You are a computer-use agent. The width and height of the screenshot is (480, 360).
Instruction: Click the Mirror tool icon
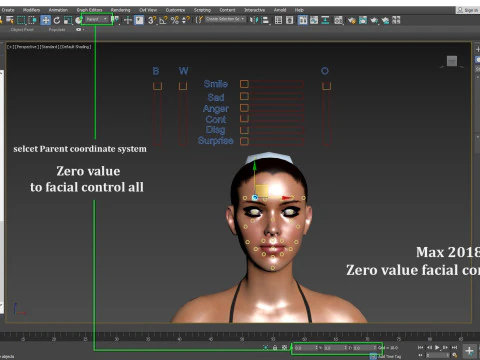click(254, 20)
